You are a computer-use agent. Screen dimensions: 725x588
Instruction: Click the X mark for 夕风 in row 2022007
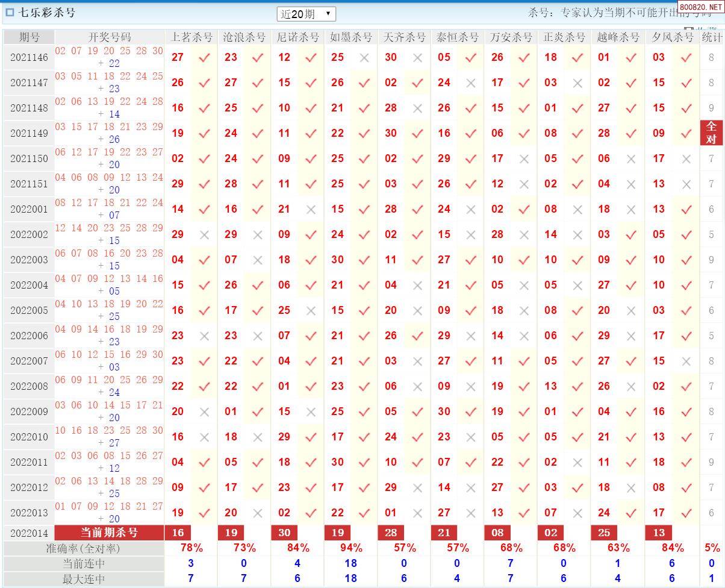686,361
